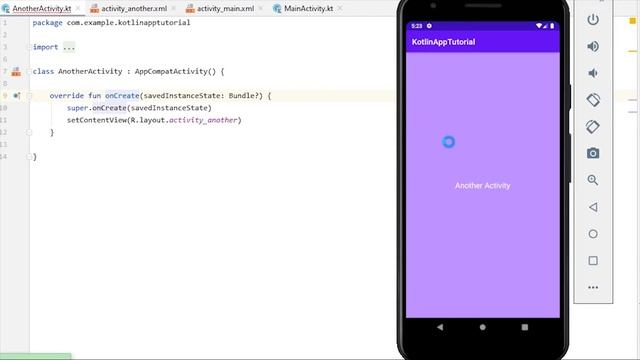Switch to the AnotherActivity.kt tab
This screenshot has height=360, width=640.
pyautogui.click(x=42, y=8)
